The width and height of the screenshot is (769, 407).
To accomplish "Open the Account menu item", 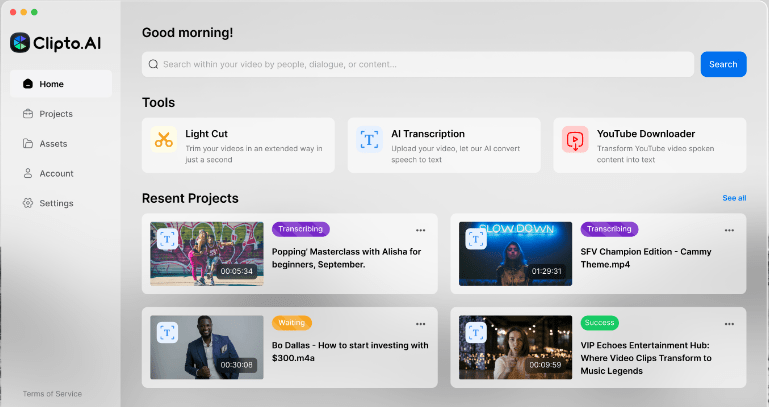I will tap(56, 173).
